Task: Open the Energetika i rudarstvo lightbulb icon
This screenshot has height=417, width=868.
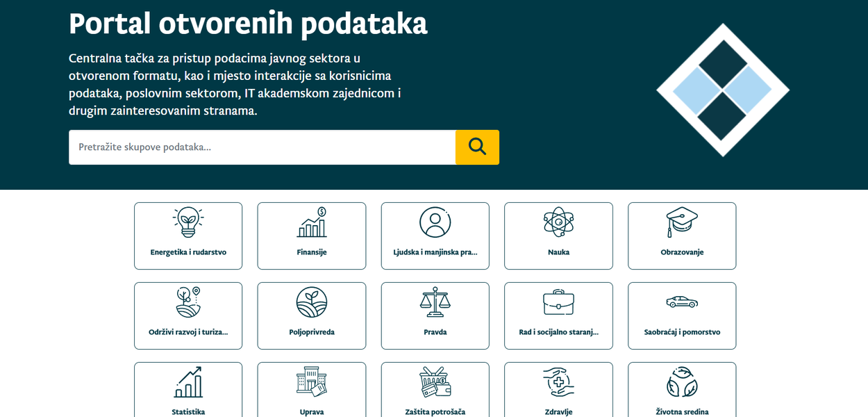Action: (187, 222)
